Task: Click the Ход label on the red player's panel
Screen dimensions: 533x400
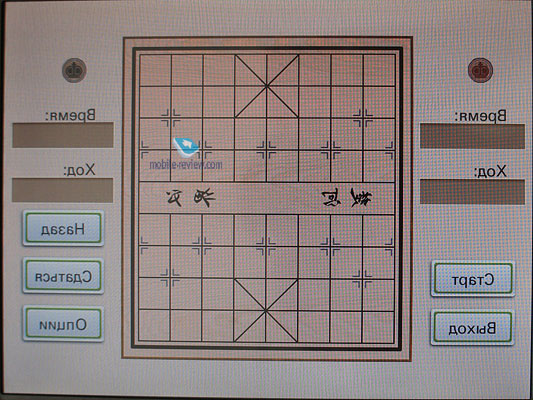Action: 490,172
